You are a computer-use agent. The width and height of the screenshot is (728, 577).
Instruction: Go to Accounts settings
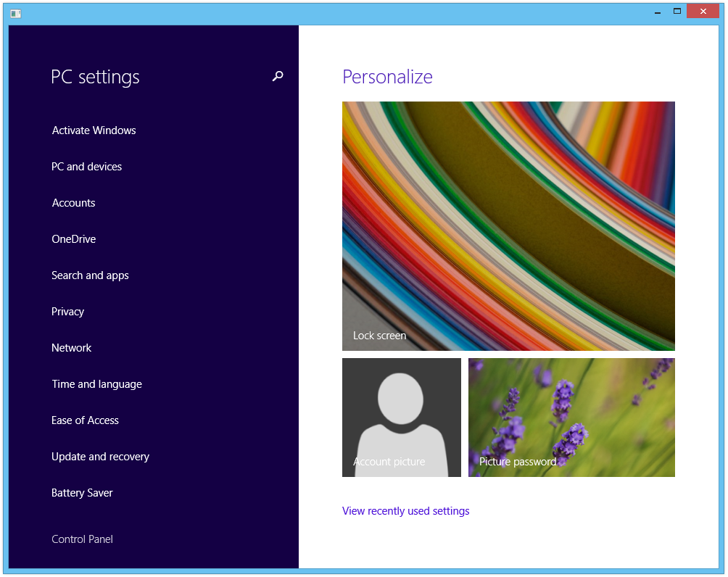(73, 203)
